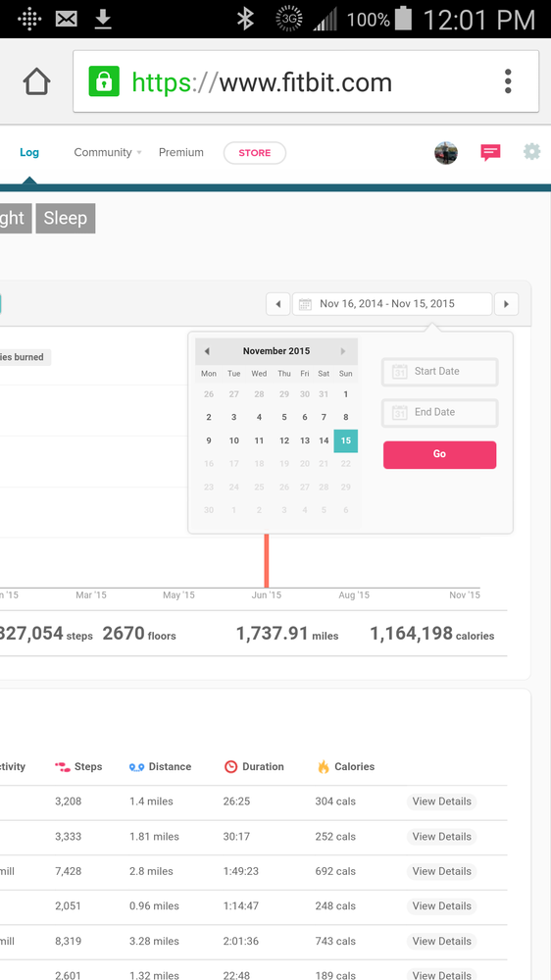Viewport: 551px width, 980px height.
Task: View Details for the 252 cals activity
Action: (441, 837)
